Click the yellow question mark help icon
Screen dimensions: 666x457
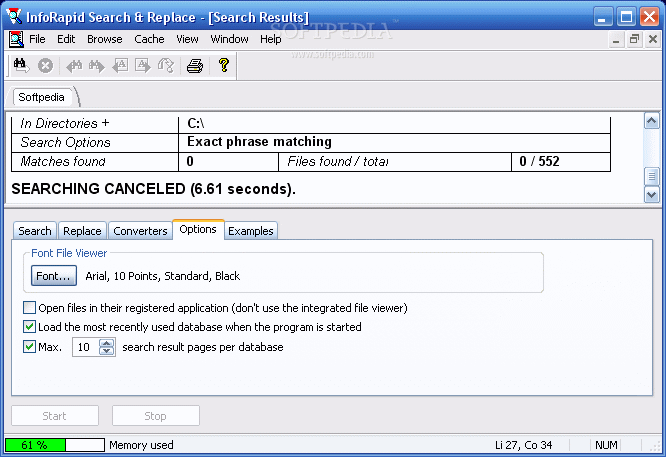click(224, 65)
